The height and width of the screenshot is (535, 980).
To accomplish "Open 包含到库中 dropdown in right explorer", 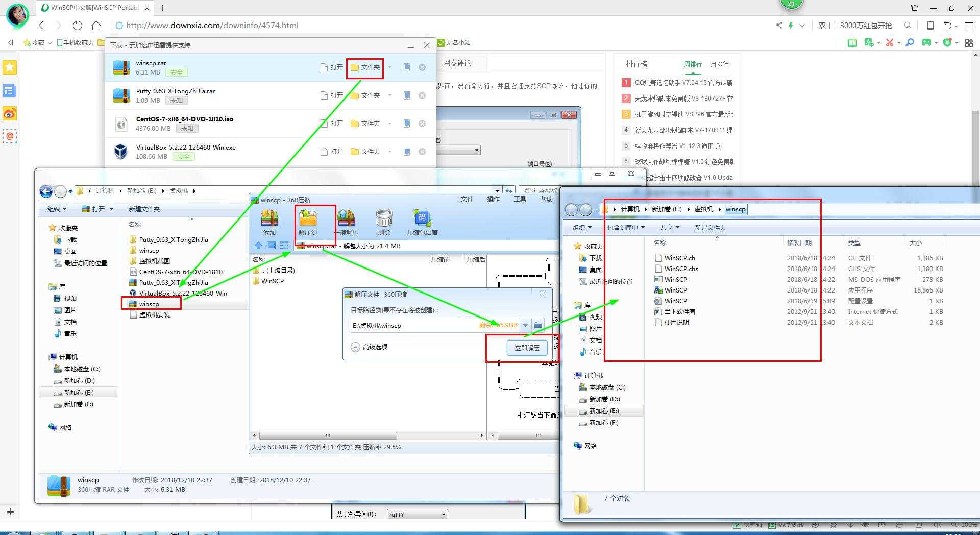I will click(x=626, y=227).
